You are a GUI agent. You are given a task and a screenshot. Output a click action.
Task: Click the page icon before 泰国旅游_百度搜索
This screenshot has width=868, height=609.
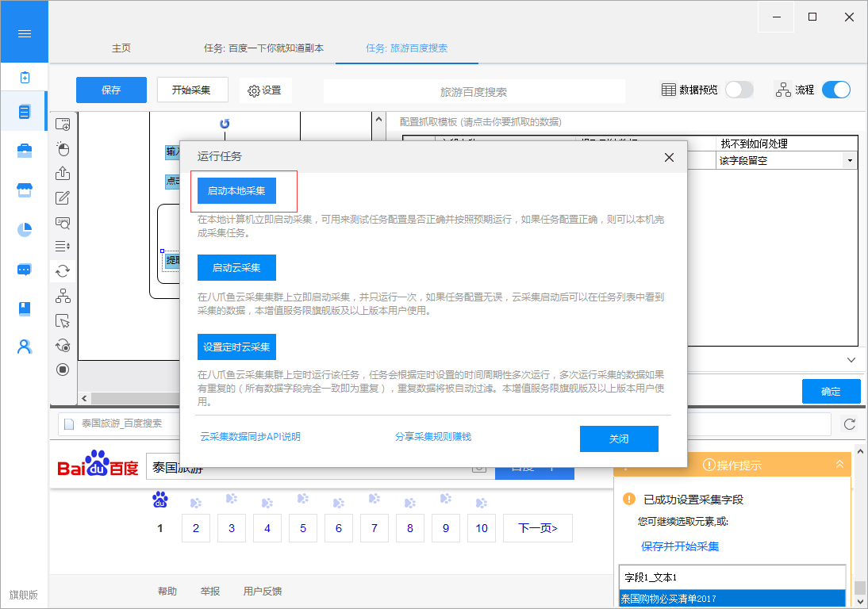(x=69, y=423)
